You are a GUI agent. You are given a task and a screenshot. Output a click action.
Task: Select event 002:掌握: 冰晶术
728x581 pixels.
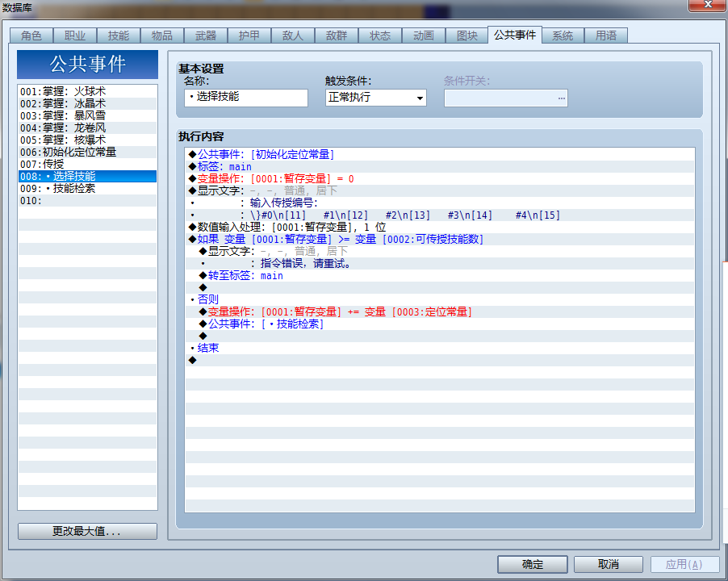pos(87,103)
